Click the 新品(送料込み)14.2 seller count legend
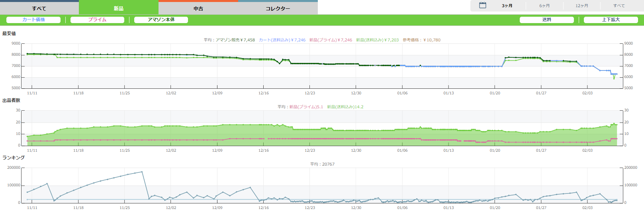 [345, 107]
